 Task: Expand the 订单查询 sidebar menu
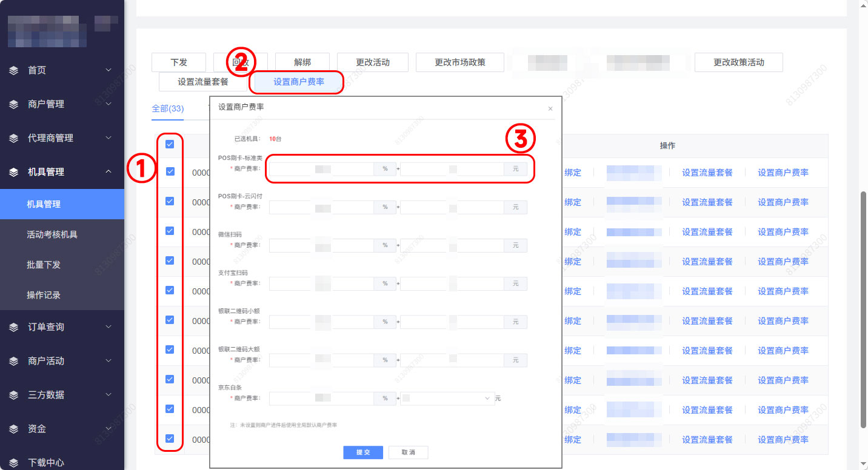(x=108, y=327)
